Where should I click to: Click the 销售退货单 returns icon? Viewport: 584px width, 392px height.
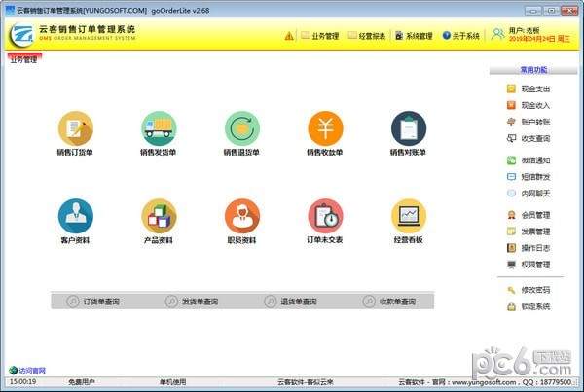tap(242, 127)
